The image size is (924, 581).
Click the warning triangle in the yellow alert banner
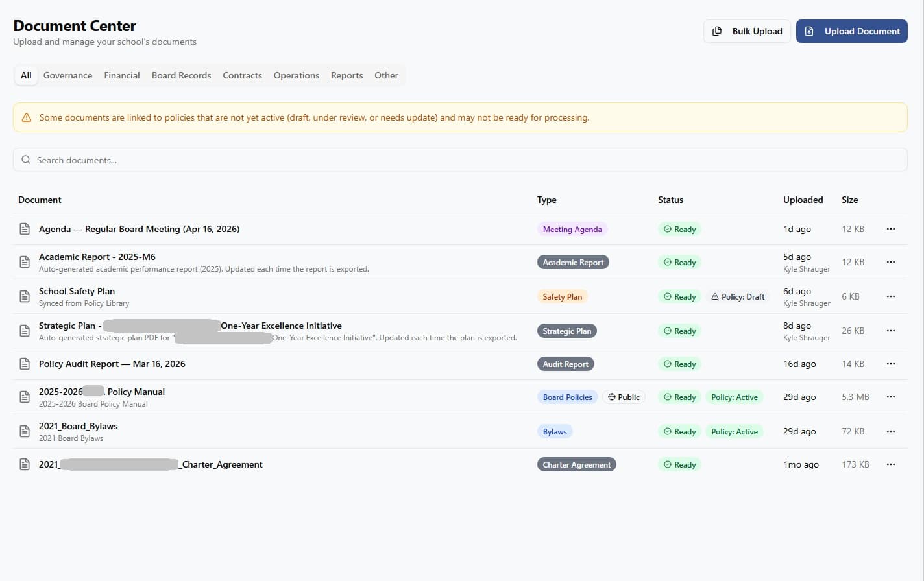(26, 117)
